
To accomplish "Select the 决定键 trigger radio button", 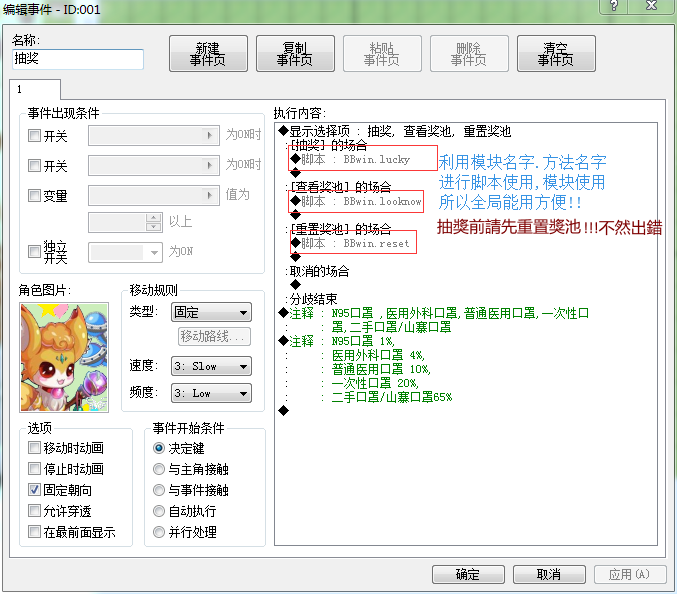I will [159, 448].
